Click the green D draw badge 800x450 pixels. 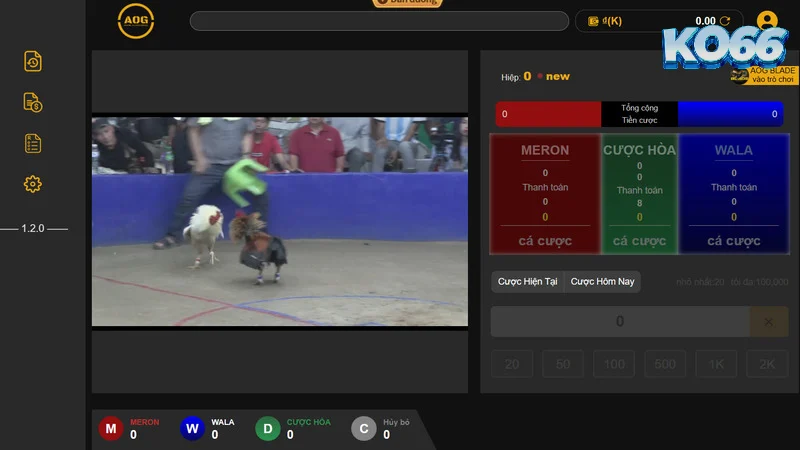(267, 429)
